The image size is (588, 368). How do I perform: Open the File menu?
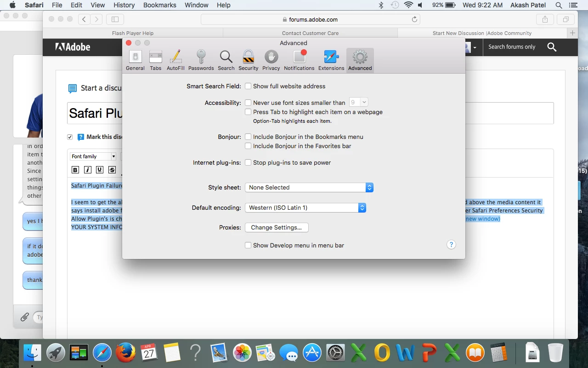tap(57, 5)
